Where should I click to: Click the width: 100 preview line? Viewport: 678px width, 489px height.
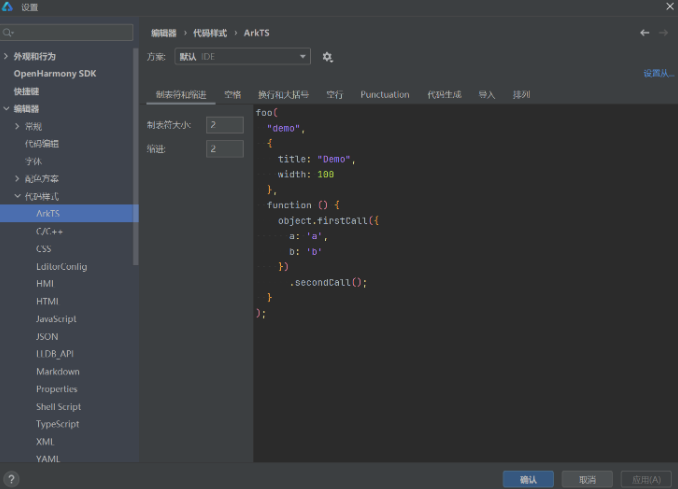(x=306, y=174)
